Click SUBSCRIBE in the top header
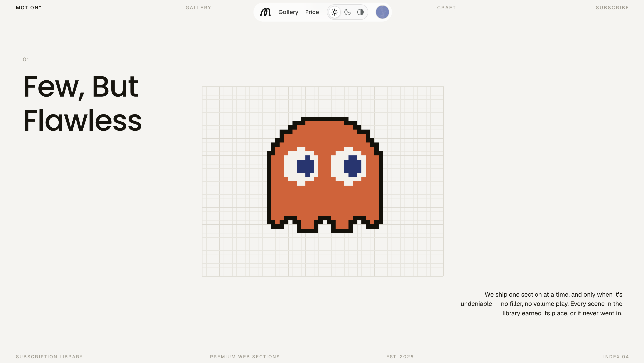 click(612, 8)
